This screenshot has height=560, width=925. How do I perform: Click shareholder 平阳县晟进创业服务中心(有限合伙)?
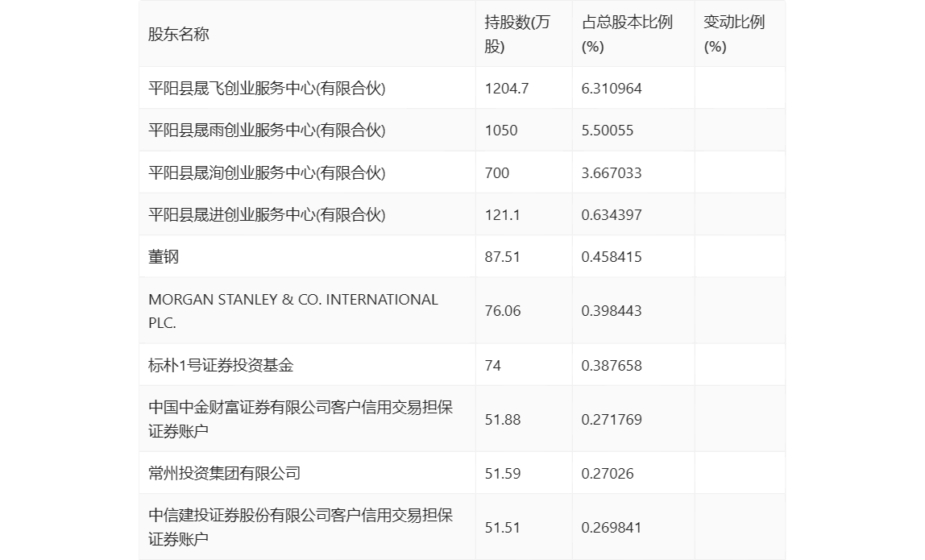(x=267, y=215)
